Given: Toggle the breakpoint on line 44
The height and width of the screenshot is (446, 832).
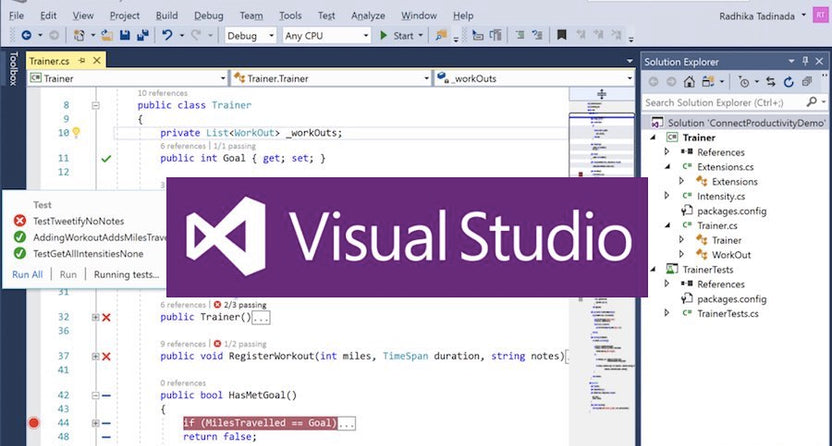Looking at the screenshot, I should click(34, 423).
